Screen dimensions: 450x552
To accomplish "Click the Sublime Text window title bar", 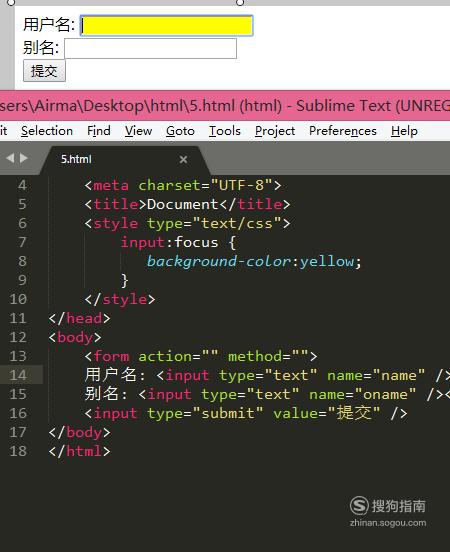I will (225, 106).
